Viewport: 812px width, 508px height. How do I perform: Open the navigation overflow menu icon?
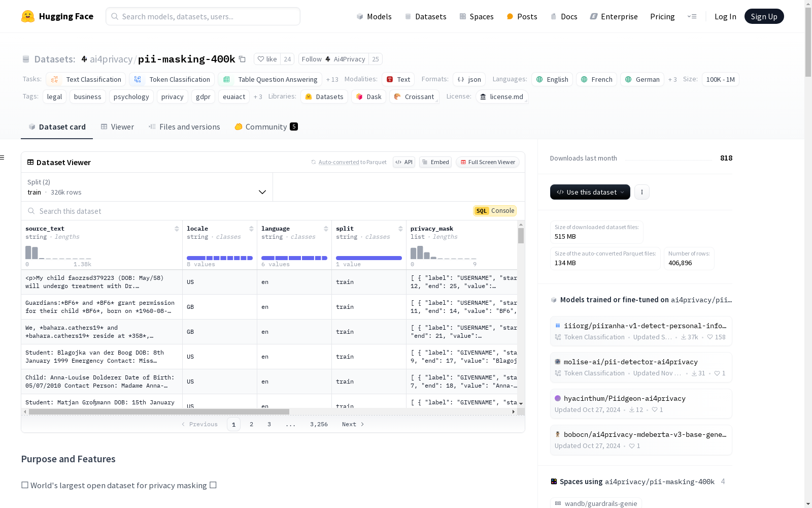[692, 16]
